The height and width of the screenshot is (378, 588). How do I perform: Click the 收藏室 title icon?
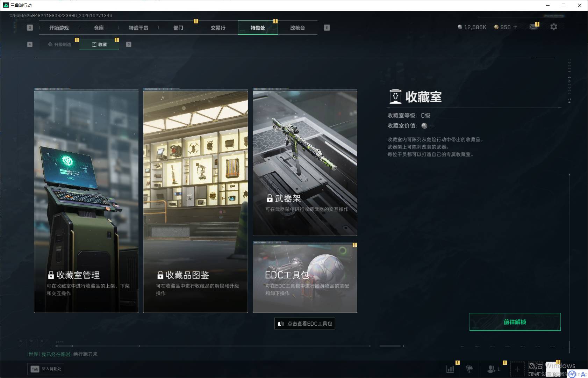[x=395, y=97]
